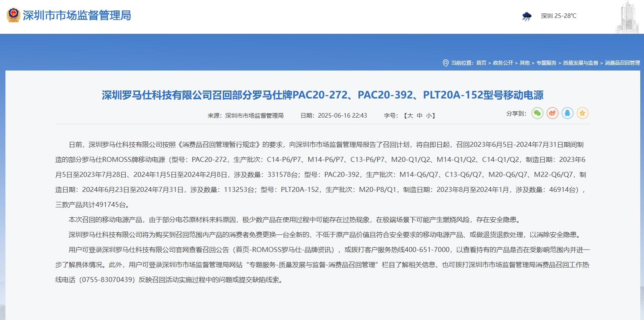Go to 质量发展与监督 breadcrumb
644x320 pixels.
coord(581,63)
